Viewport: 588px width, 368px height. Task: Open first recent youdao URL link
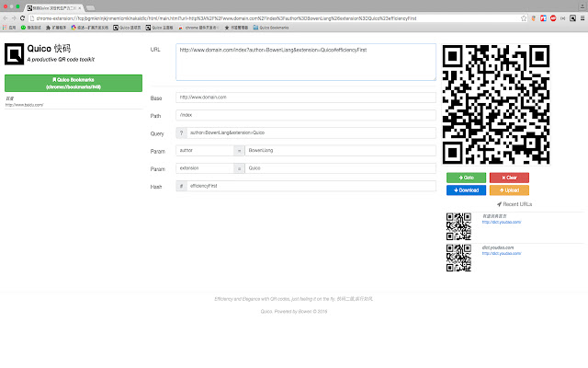click(x=502, y=222)
